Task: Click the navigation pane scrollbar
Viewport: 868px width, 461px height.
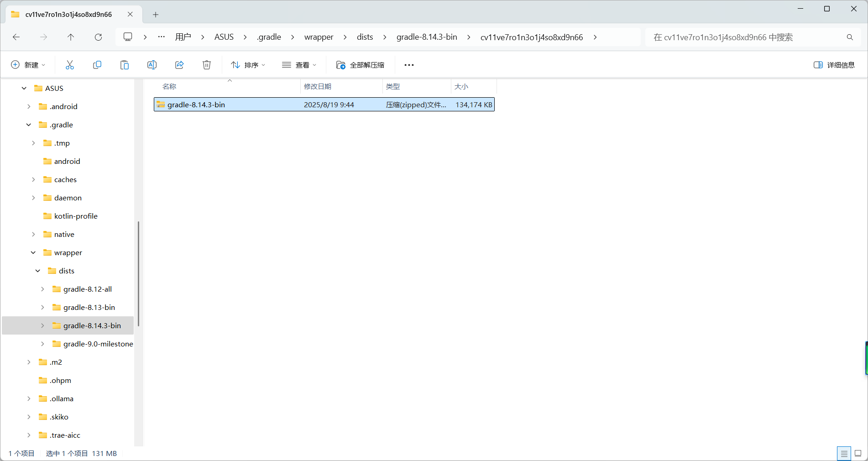Action: [138, 274]
